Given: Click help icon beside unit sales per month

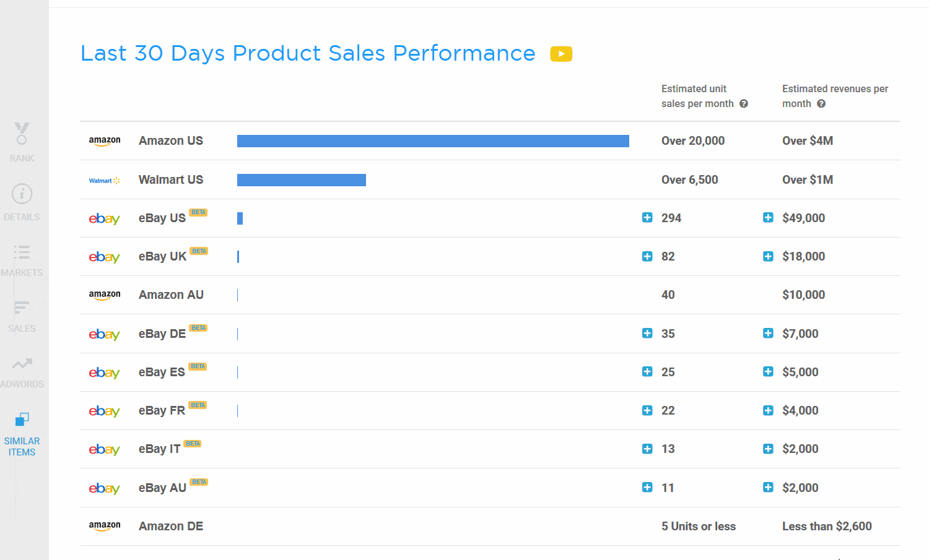Looking at the screenshot, I should click(x=744, y=104).
